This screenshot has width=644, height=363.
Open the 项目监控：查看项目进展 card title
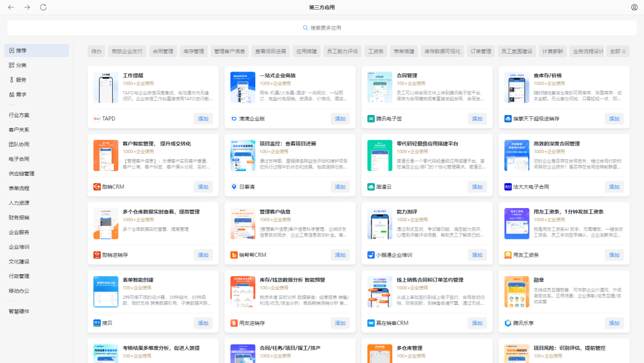tap(287, 144)
